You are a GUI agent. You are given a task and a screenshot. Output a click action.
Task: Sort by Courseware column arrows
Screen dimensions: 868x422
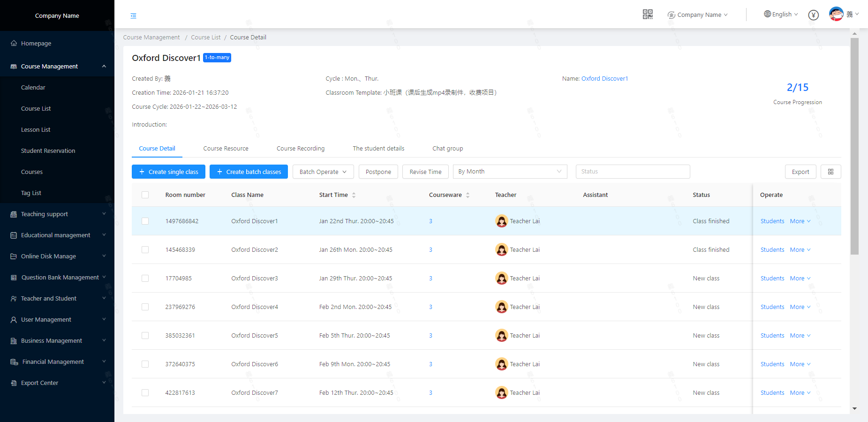pos(468,195)
